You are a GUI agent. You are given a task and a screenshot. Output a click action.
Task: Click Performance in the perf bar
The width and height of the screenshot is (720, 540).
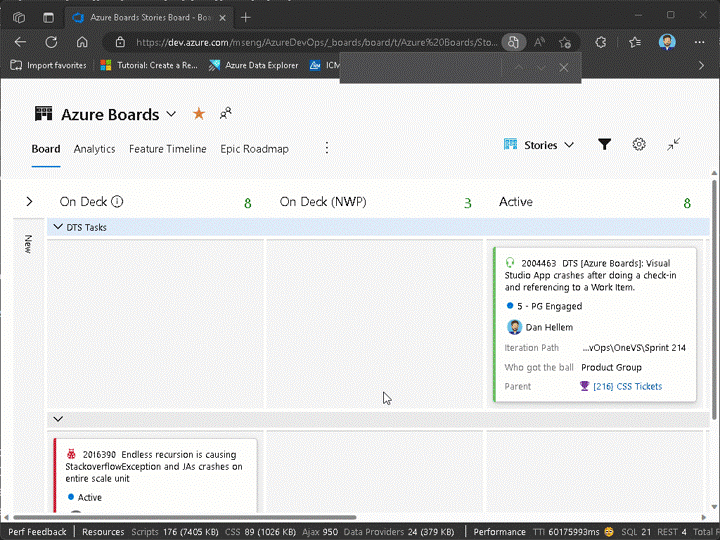(499, 532)
